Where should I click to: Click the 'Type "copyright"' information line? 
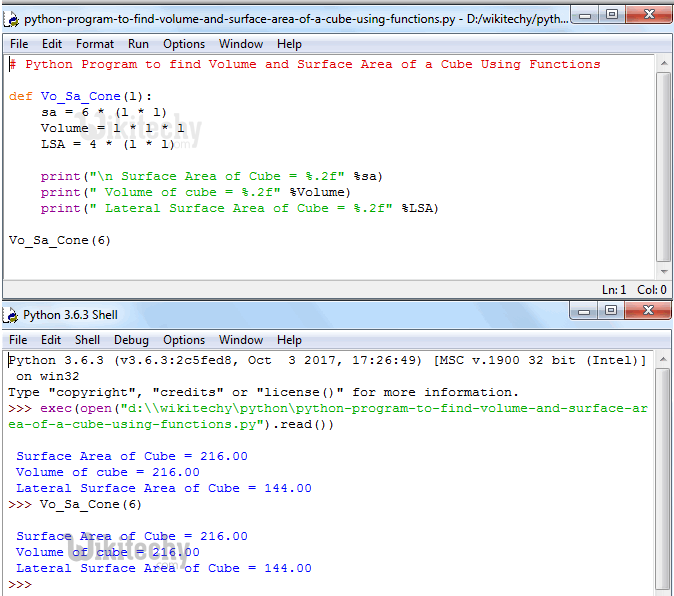[x=263, y=392]
